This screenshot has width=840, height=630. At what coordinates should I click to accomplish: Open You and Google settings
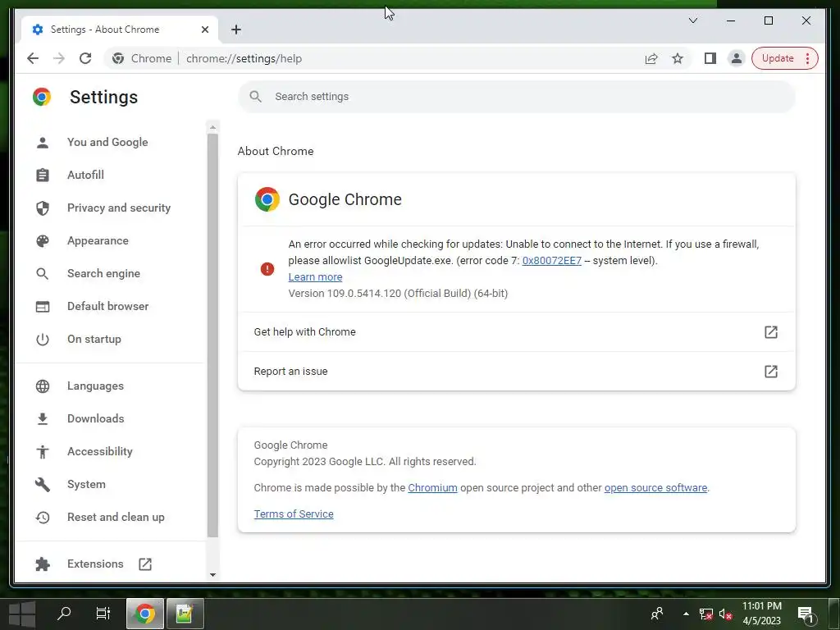pos(107,142)
